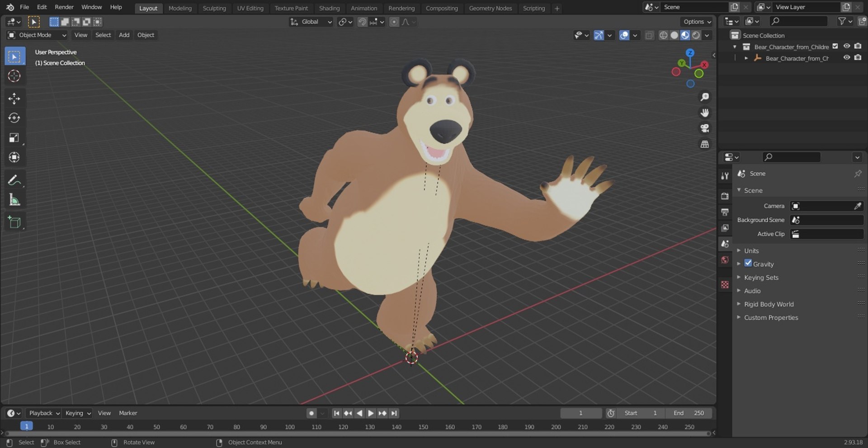Select the Annotate tool

tap(14, 180)
